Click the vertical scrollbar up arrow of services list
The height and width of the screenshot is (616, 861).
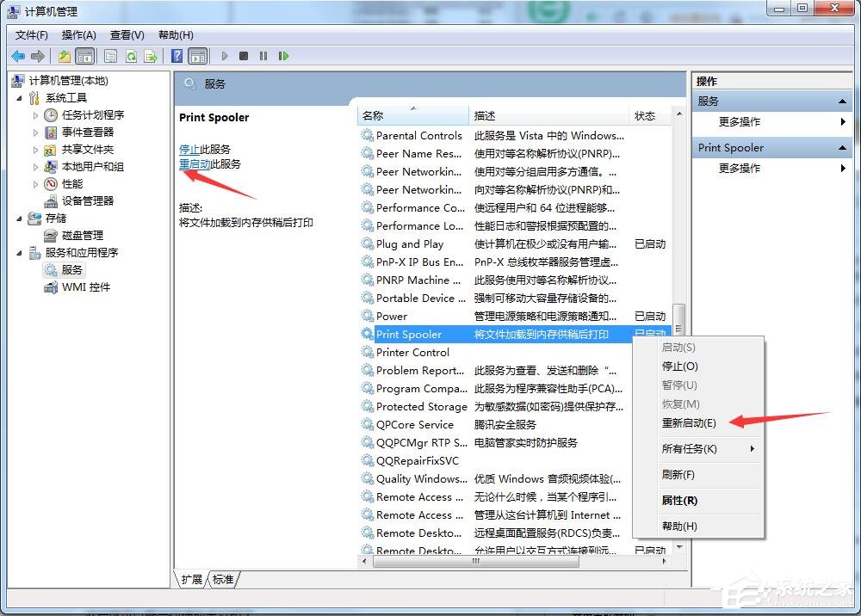[679, 114]
